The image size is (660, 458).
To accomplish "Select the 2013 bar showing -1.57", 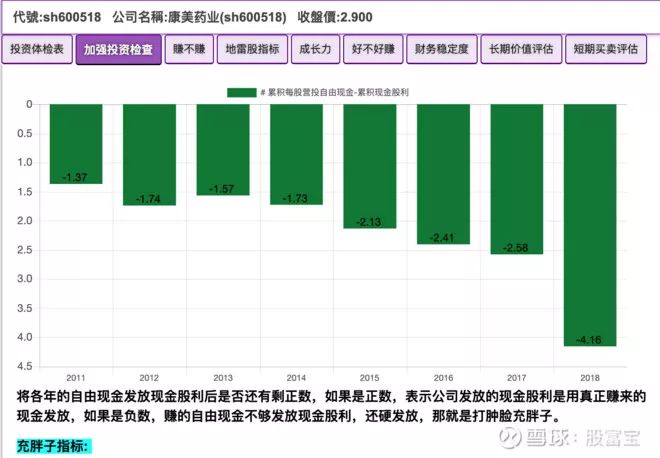I will 223,149.
